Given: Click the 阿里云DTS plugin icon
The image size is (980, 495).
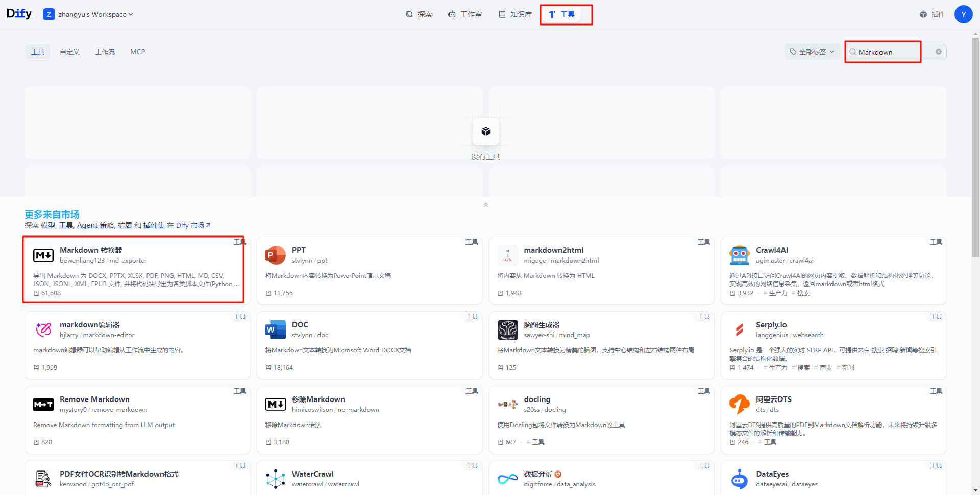Looking at the screenshot, I should pos(740,404).
